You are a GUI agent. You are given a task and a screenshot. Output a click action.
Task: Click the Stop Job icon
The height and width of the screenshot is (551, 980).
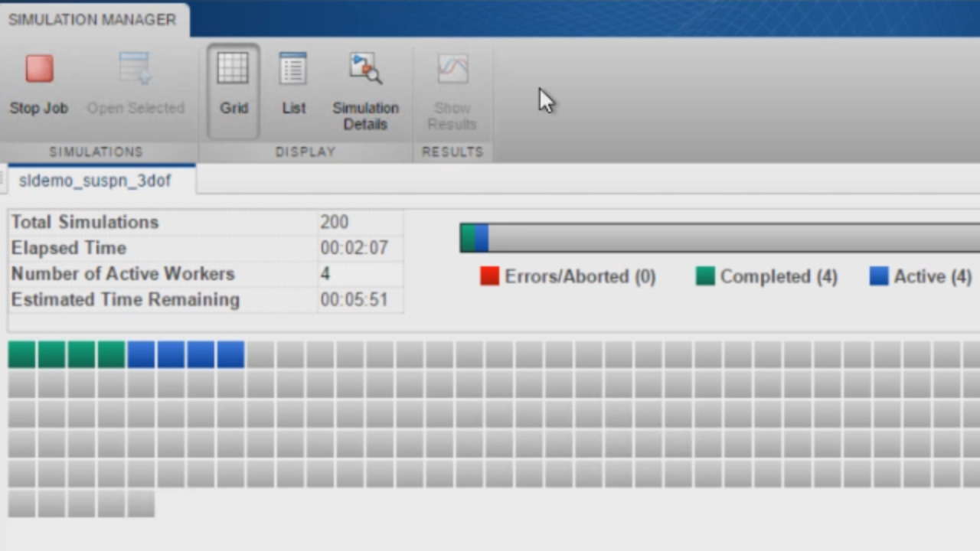point(39,70)
